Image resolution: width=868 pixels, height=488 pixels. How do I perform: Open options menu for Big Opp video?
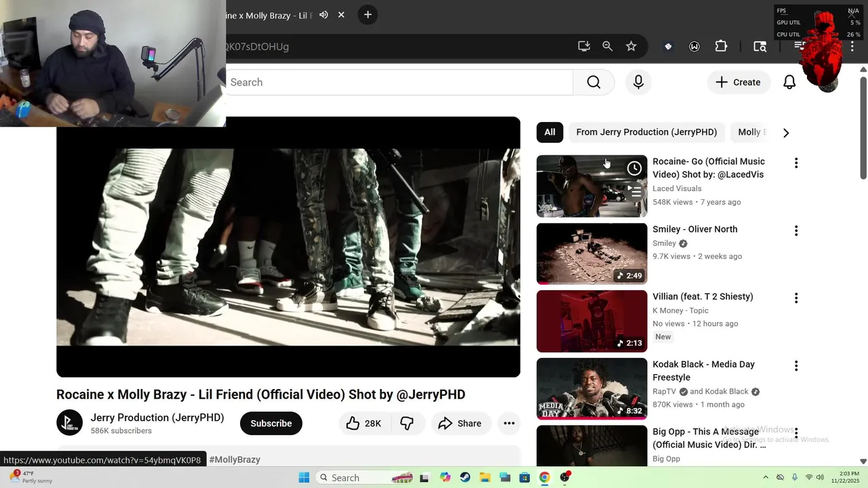pyautogui.click(x=796, y=432)
